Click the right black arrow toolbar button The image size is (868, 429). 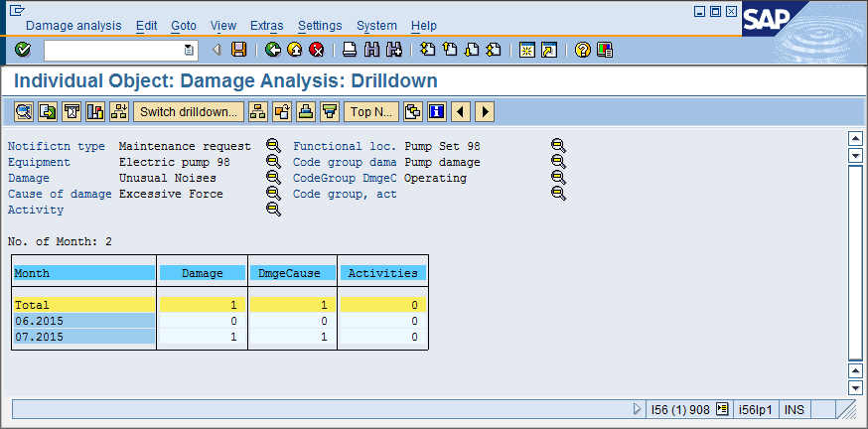tap(485, 112)
